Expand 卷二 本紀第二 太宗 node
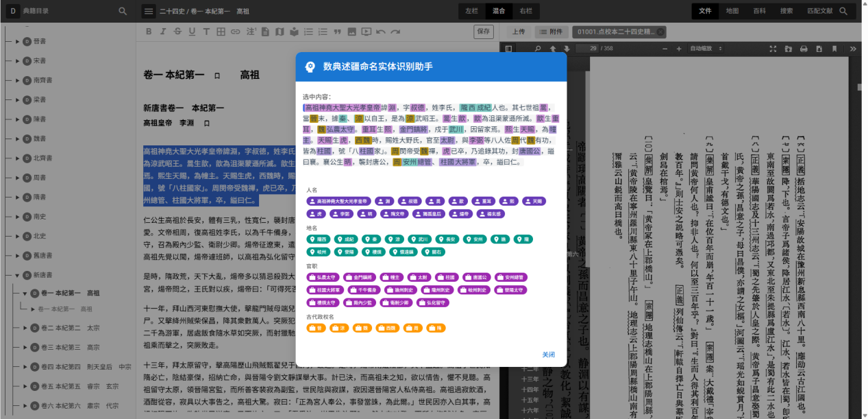Image resolution: width=868 pixels, height=419 pixels. click(25, 328)
